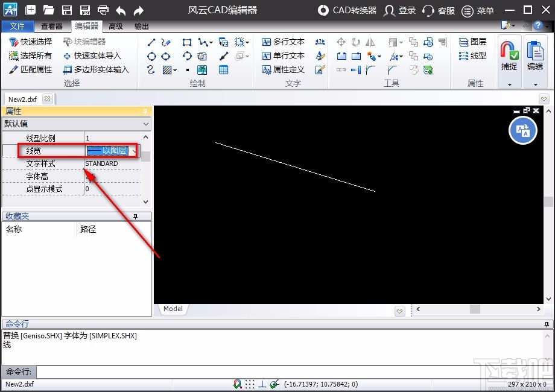Open a file with the folder icon
Image resolution: width=555 pixels, height=392 pixels.
48,10
